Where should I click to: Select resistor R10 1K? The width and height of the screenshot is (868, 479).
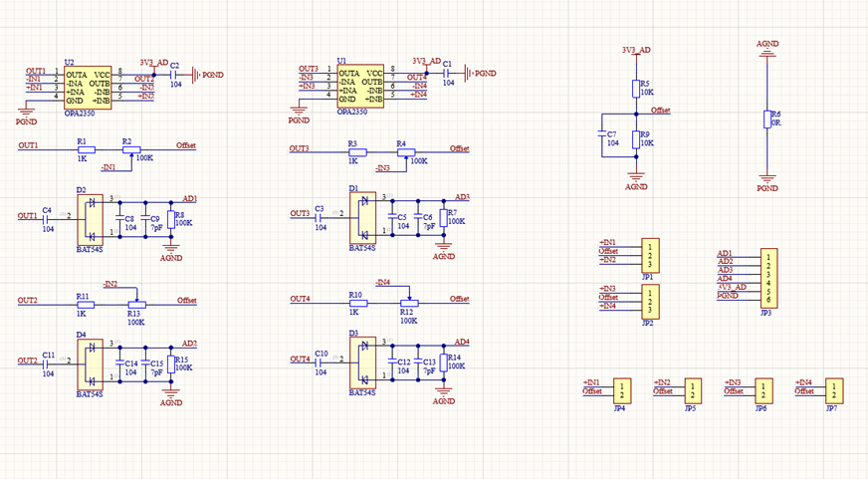pos(358,303)
